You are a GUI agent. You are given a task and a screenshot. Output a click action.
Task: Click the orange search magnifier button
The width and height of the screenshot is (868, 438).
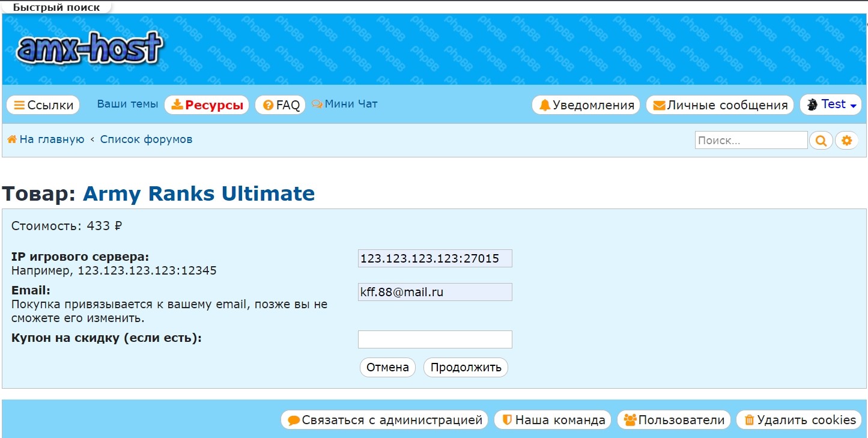coord(821,141)
